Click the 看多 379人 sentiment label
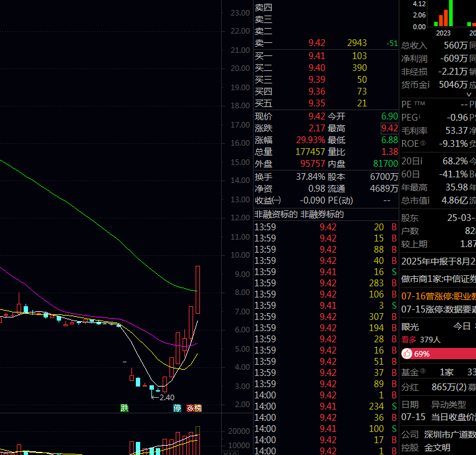Screen dimensions: 476x455 (421, 339)
